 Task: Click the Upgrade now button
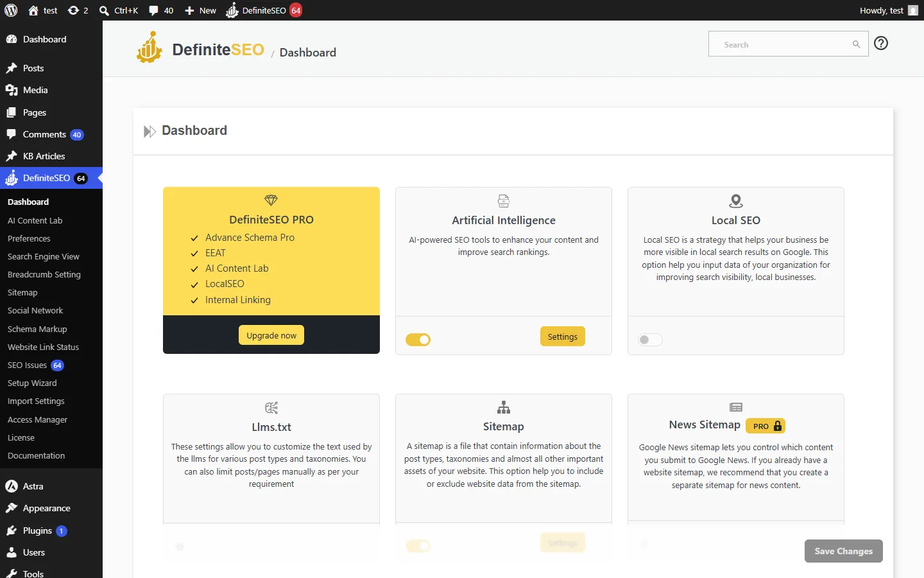click(271, 335)
